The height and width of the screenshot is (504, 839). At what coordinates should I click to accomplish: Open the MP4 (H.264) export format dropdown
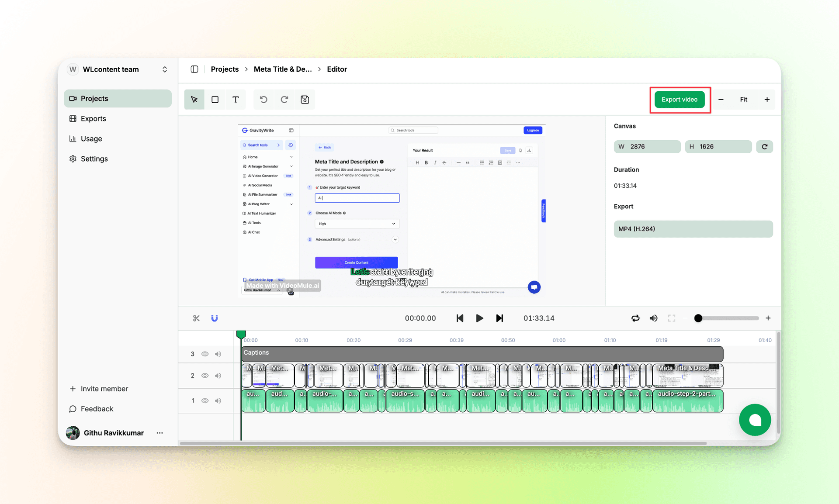click(x=693, y=229)
